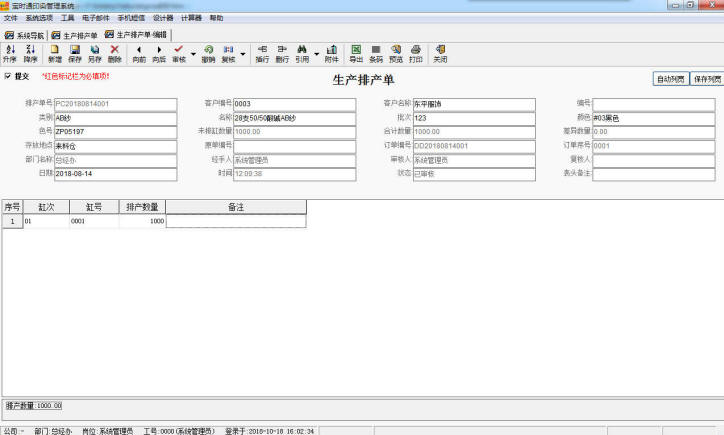Go to the next record (向后)
724x435 pixels.
[x=159, y=54]
